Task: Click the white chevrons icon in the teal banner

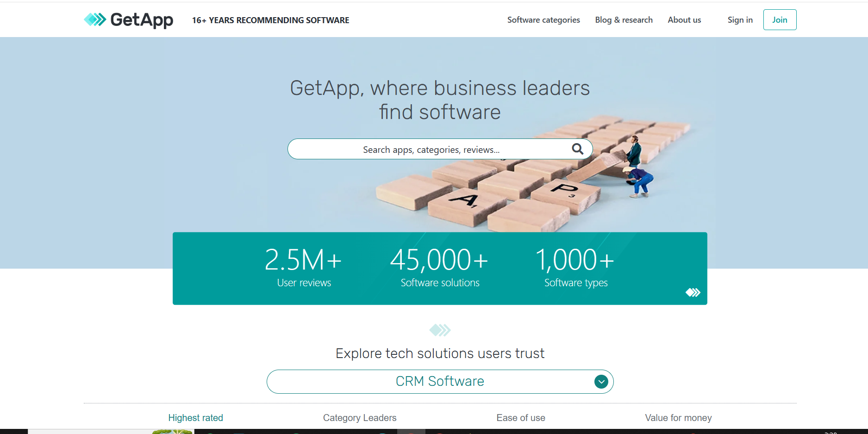Action: point(693,292)
